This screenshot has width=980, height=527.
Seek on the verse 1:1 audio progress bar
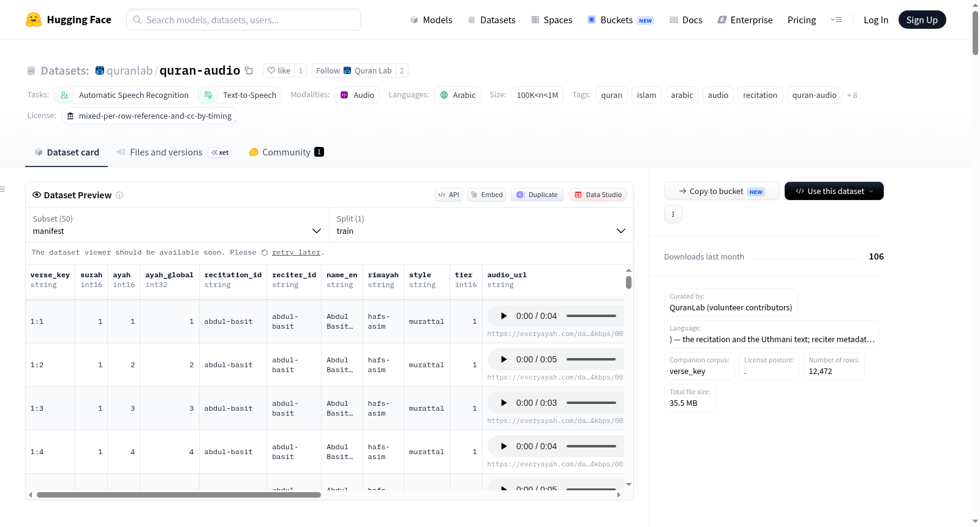click(x=591, y=316)
